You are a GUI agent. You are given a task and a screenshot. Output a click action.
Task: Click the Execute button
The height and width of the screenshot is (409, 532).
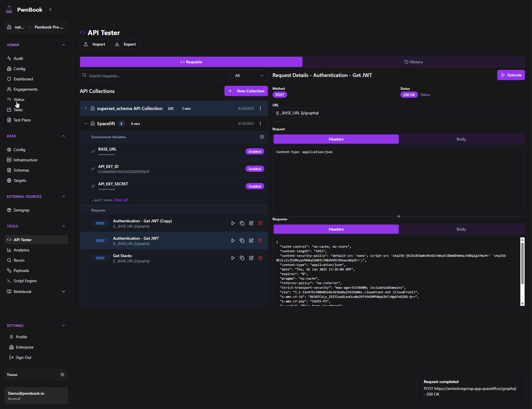tap(511, 75)
